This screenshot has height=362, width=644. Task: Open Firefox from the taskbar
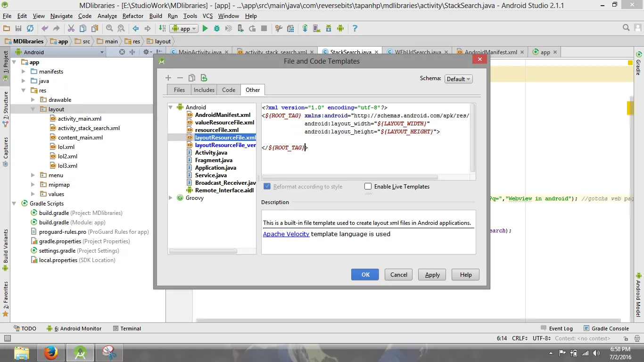point(51,352)
